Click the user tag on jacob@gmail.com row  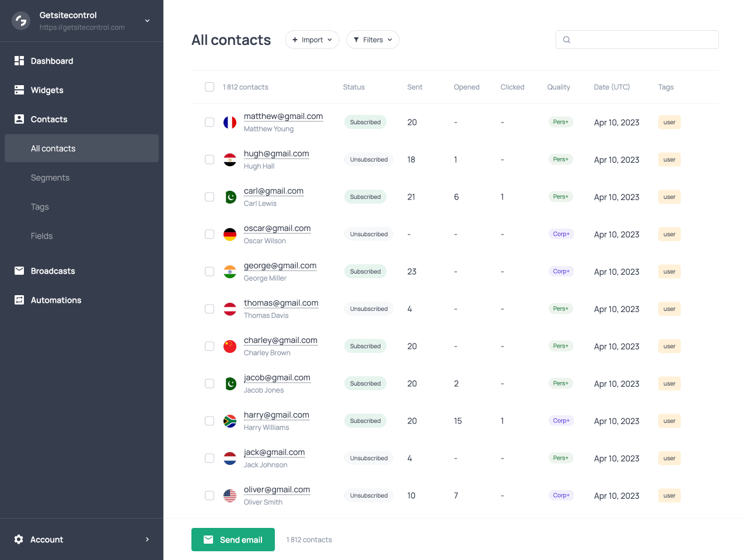tap(669, 384)
